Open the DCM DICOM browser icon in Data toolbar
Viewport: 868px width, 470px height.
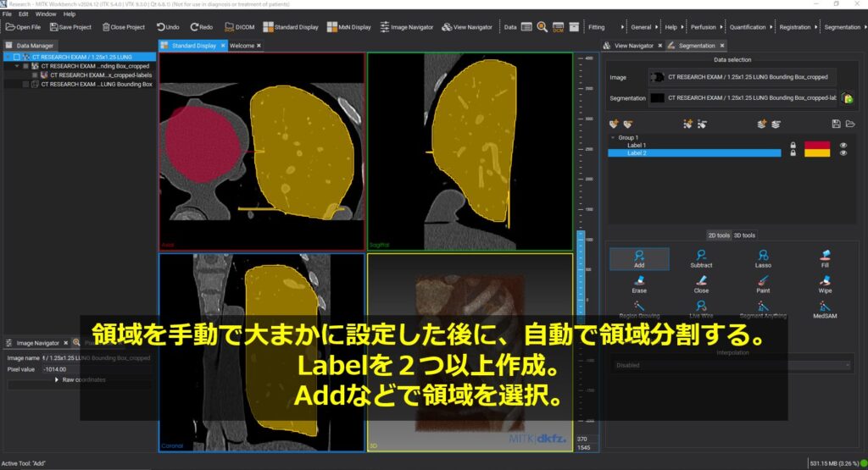[x=558, y=26]
